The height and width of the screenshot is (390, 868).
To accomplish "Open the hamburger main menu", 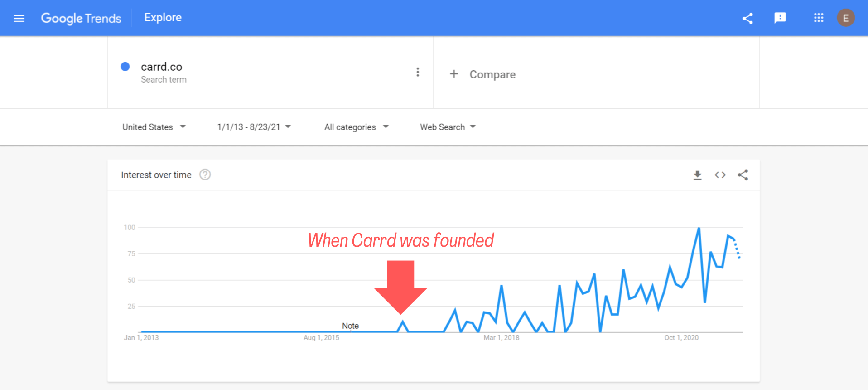I will [x=19, y=18].
